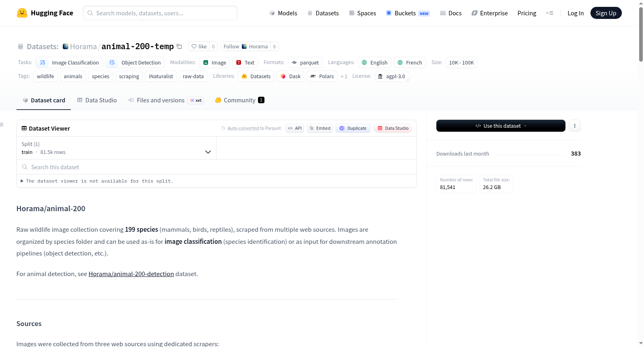Select the 10K - 100K size tag
The image size is (644, 347).
pyautogui.click(x=461, y=62)
